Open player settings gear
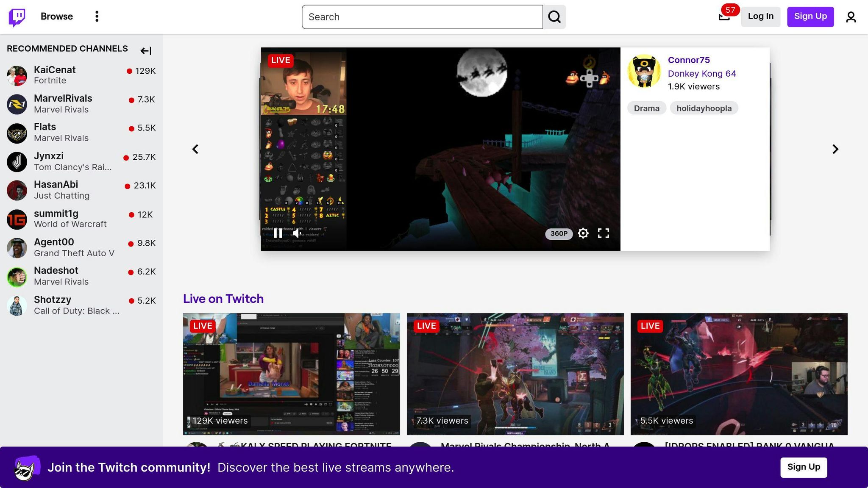The image size is (868, 488). [583, 233]
